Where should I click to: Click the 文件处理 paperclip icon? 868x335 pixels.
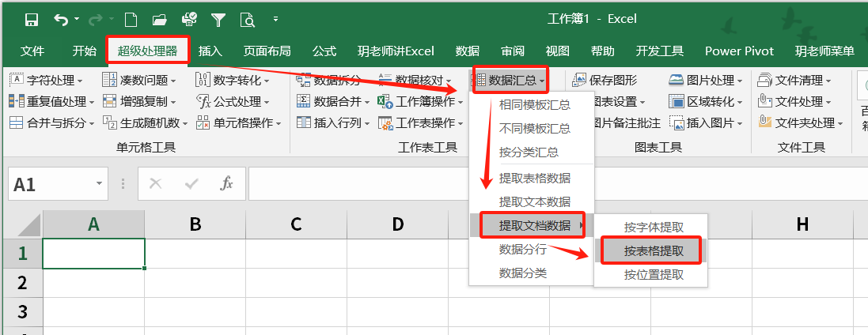click(x=764, y=102)
